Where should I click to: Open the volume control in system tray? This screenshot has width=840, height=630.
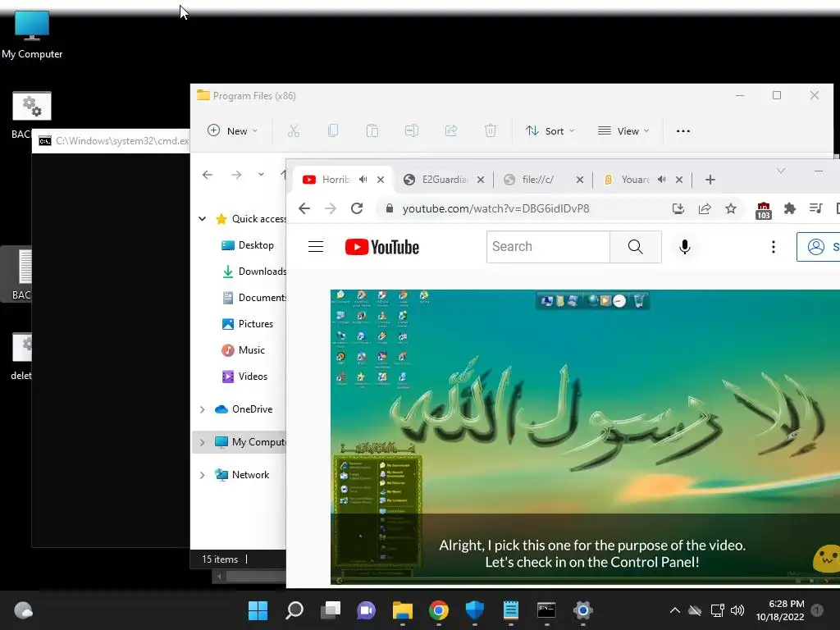(737, 610)
